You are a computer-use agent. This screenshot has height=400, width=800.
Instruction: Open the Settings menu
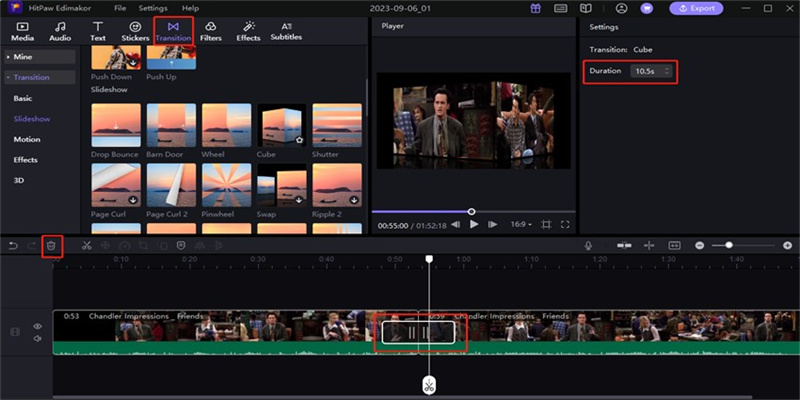153,8
